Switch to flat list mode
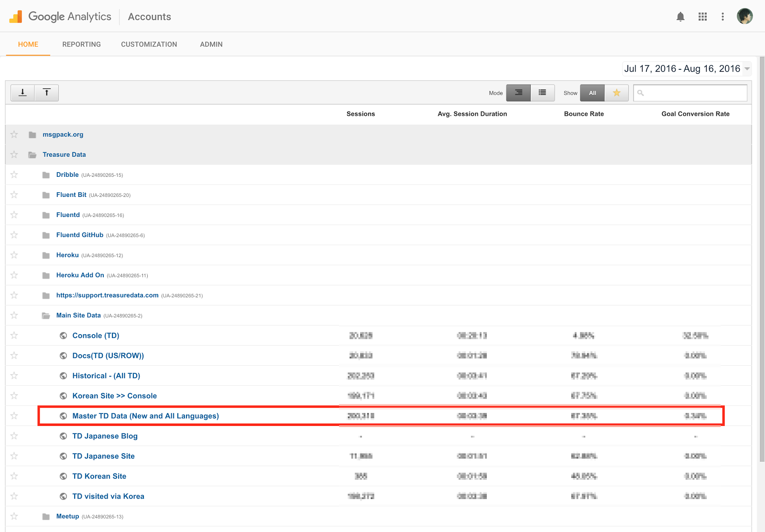765x532 pixels. (542, 93)
